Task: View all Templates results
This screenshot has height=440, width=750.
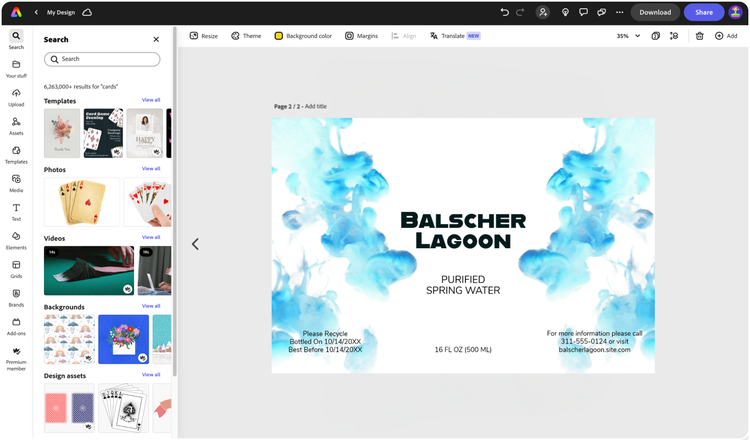Action: click(x=151, y=100)
